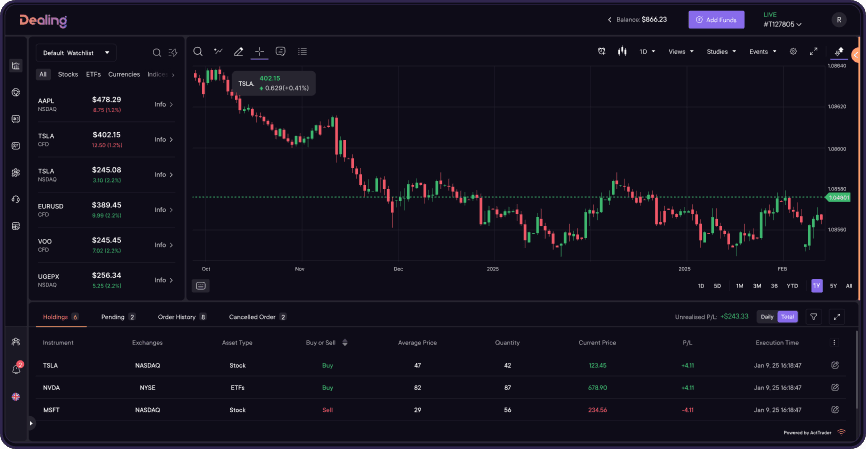The width and height of the screenshot is (866, 449).
Task: Click the Add Funds button
Action: (x=716, y=19)
